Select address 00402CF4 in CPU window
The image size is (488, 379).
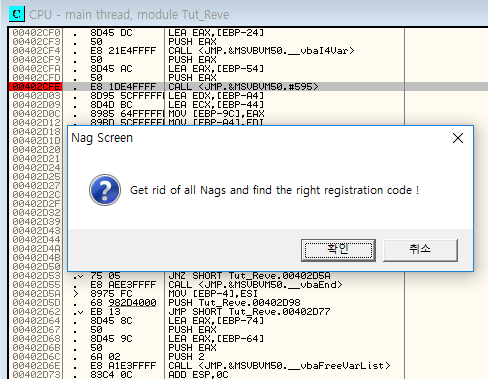37,51
